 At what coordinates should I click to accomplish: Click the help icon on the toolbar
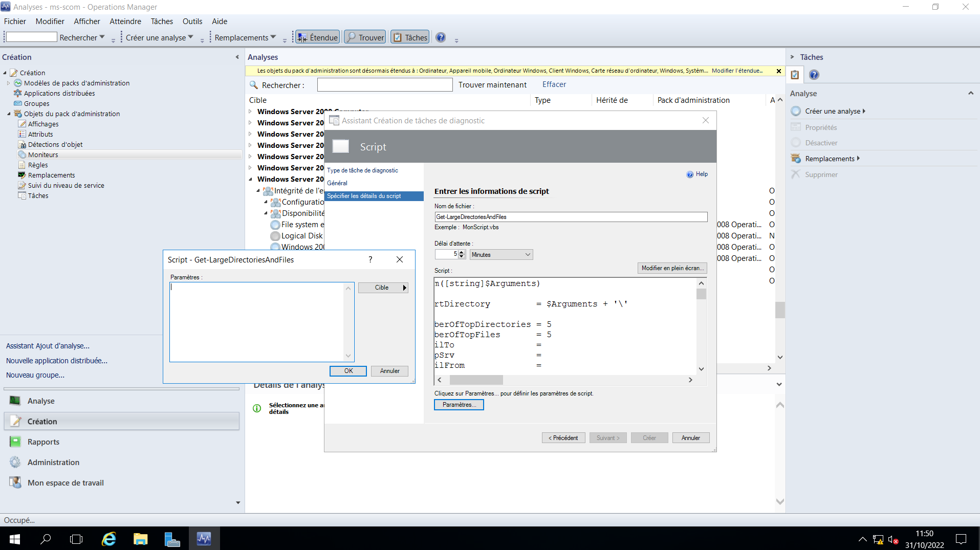tap(440, 37)
